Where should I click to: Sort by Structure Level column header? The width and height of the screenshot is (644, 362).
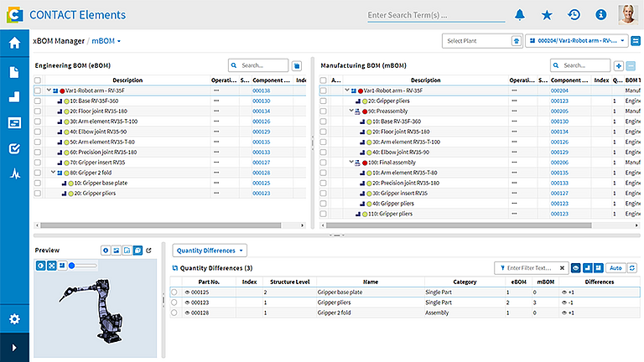pyautogui.click(x=289, y=282)
